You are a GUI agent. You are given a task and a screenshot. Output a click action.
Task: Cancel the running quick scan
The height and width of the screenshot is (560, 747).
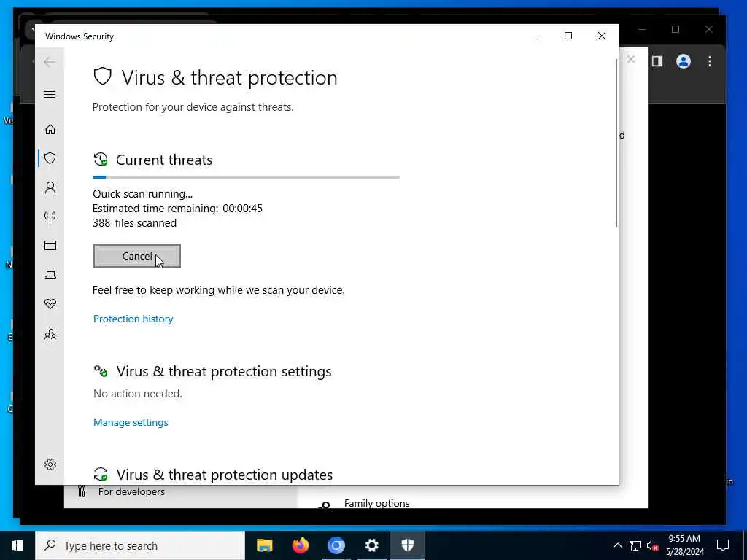pyautogui.click(x=136, y=256)
